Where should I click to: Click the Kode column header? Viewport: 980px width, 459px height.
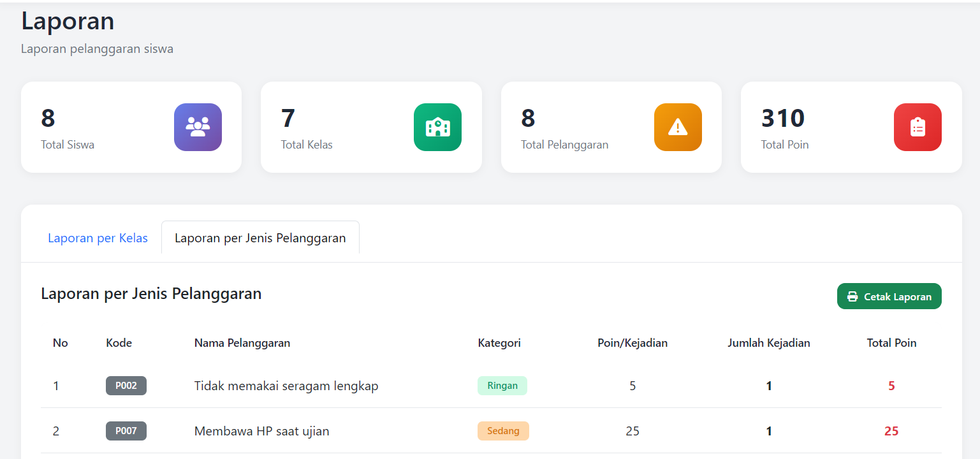tap(119, 343)
